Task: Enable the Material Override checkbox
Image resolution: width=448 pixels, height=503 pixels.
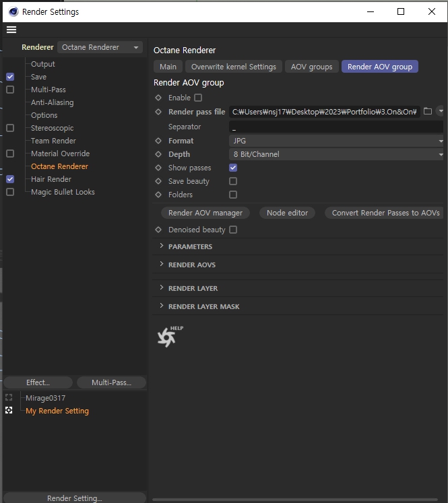Action: [10, 154]
